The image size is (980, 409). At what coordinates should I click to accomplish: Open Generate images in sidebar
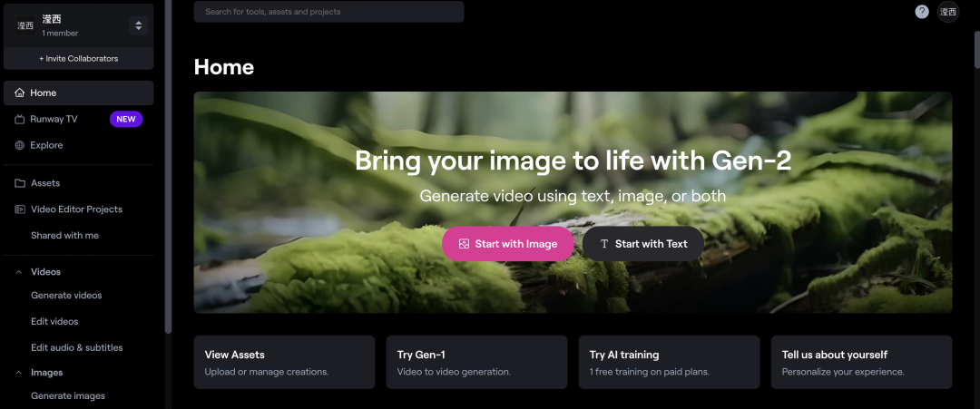click(68, 396)
